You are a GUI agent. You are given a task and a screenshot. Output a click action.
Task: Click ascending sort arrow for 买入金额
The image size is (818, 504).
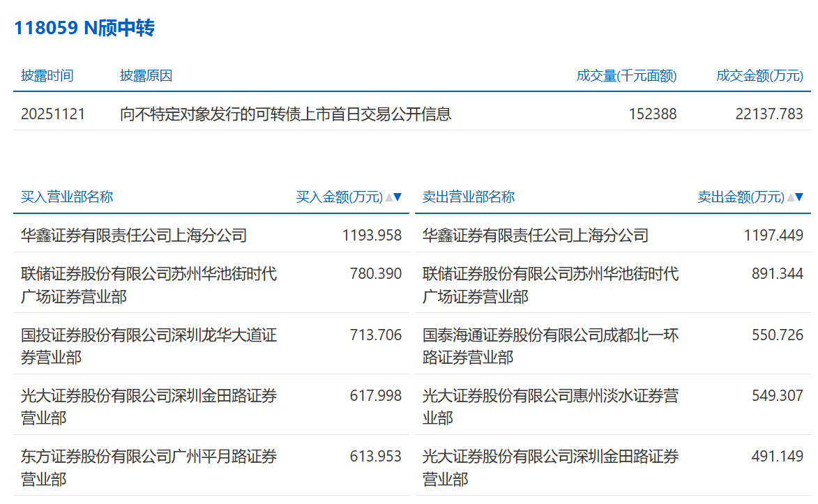(389, 197)
